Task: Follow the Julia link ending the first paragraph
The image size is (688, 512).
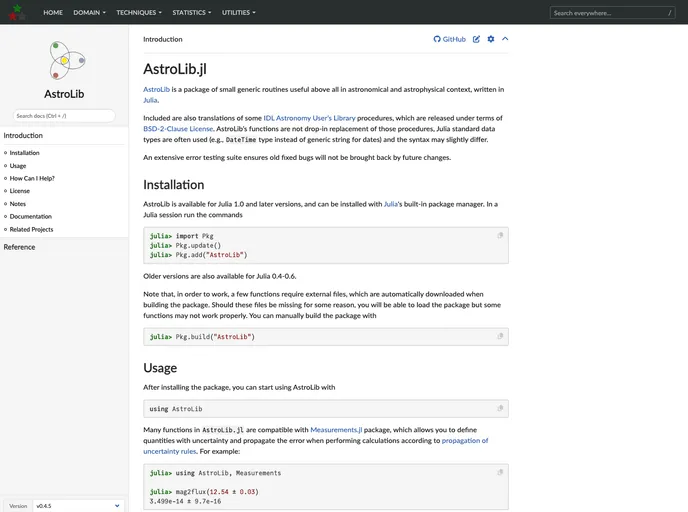Action: (x=150, y=100)
